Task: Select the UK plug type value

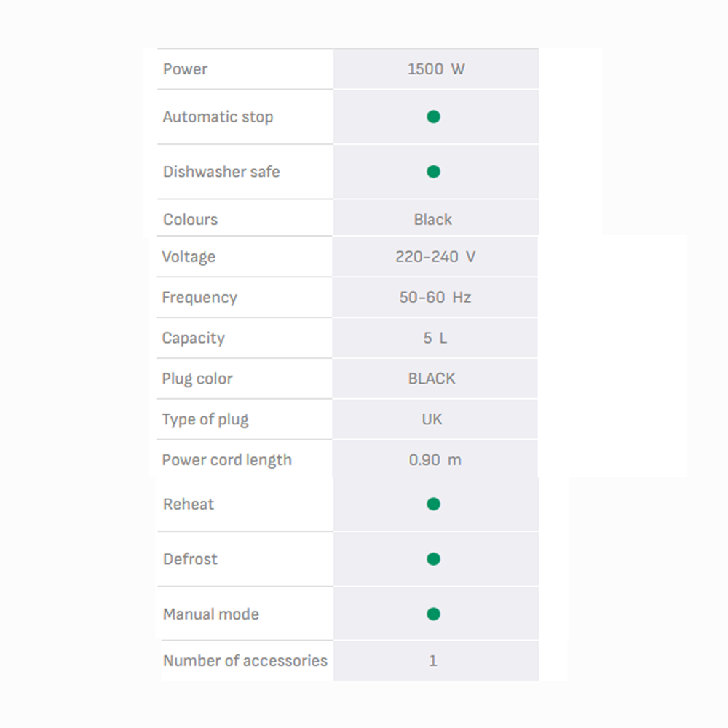Action: click(432, 419)
